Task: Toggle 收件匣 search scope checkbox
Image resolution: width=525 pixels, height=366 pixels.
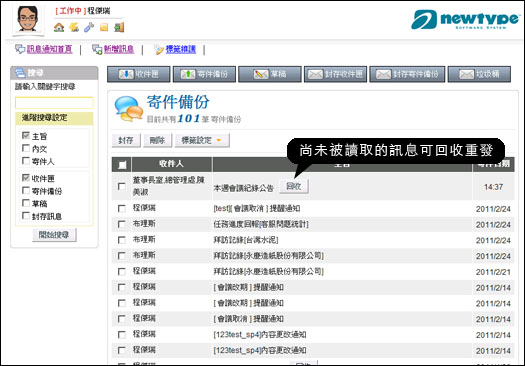Action: pyautogui.click(x=26, y=177)
